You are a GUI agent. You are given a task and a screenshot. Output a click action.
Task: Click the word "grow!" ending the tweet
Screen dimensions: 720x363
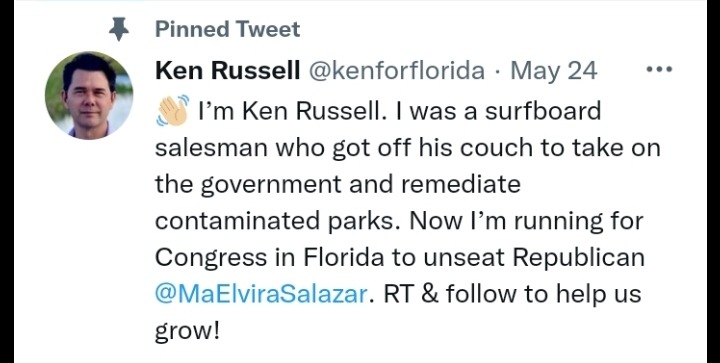click(x=188, y=333)
